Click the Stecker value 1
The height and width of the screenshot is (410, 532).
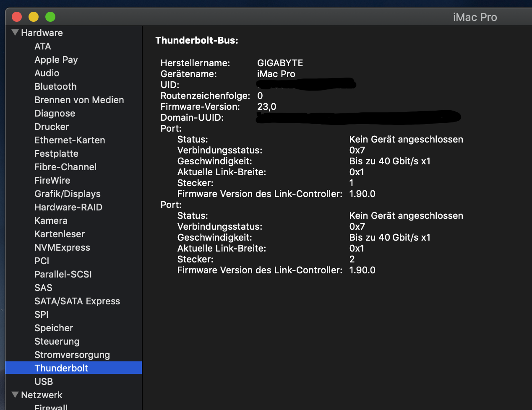tap(351, 183)
